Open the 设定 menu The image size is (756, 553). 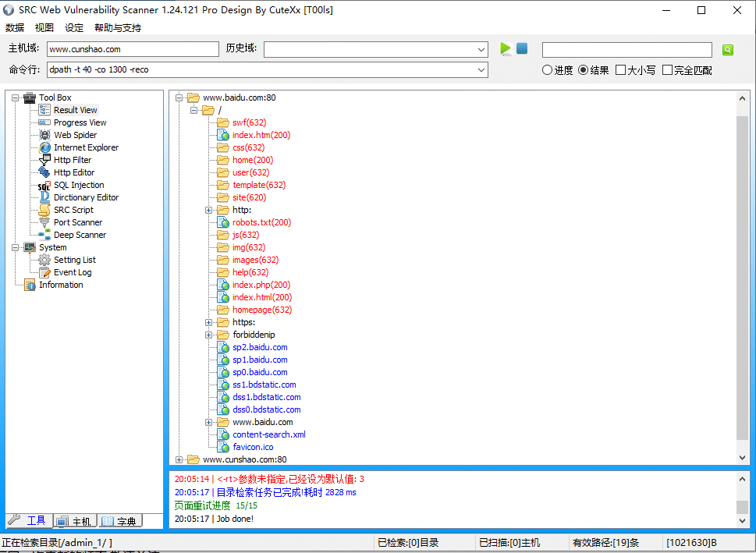74,28
